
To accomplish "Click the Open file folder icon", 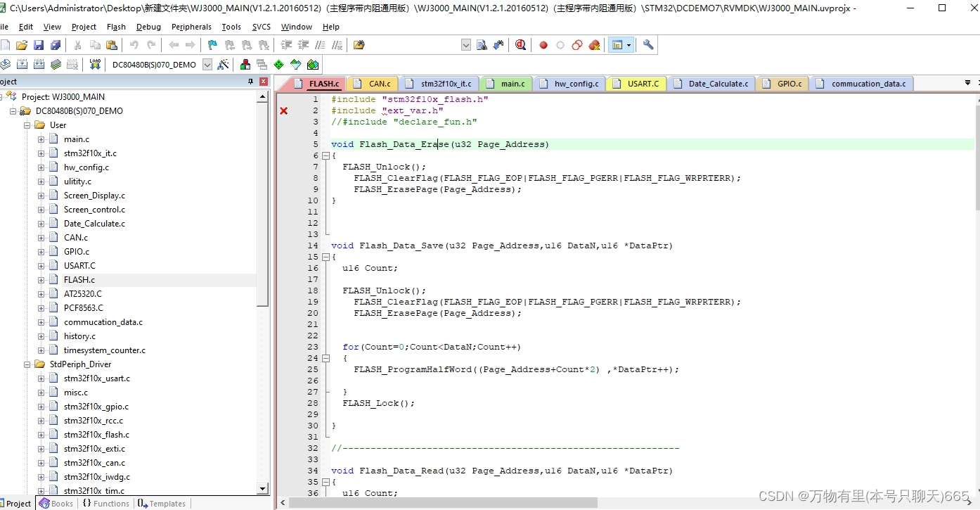I will click(x=22, y=45).
